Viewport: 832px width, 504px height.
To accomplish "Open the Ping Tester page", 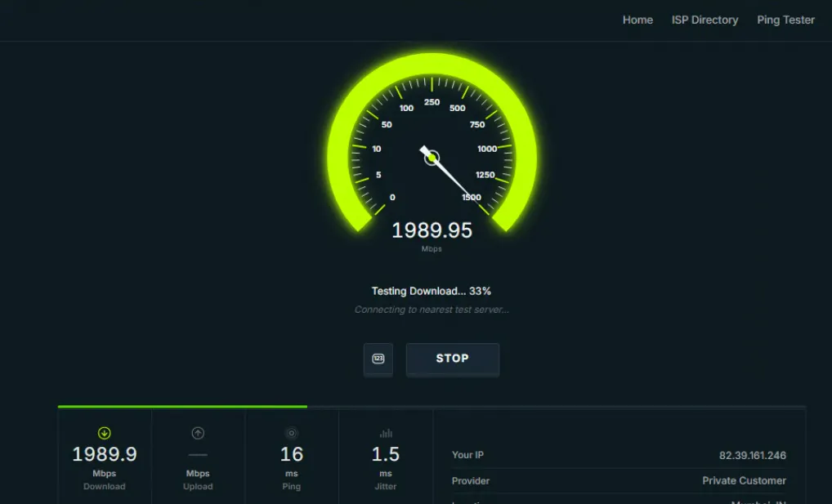I will click(785, 20).
